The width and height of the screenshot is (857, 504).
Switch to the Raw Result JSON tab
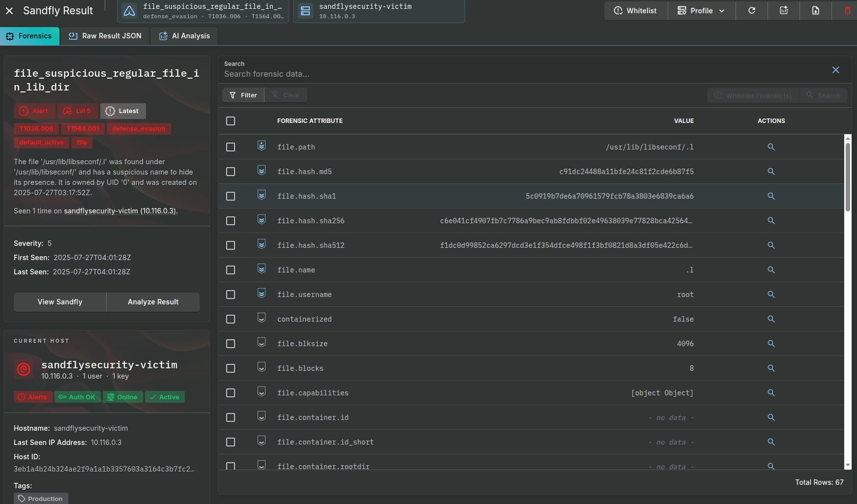[104, 35]
